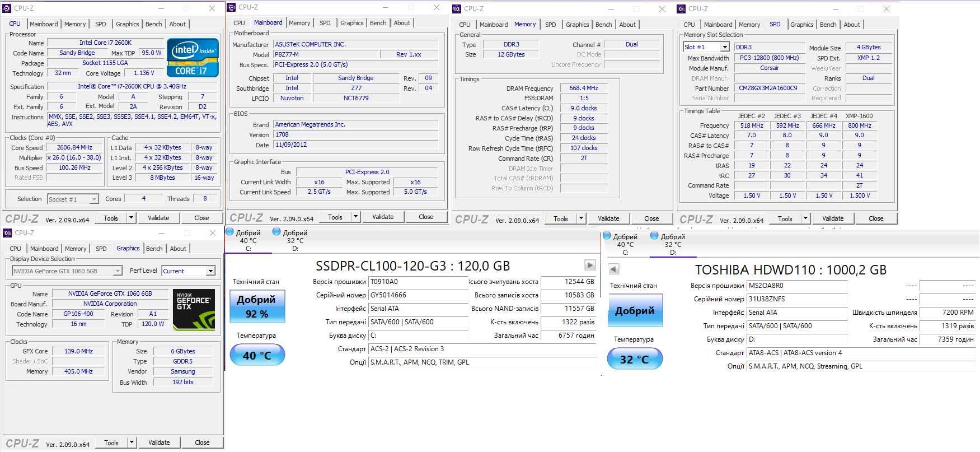Select the D: disk status orb in the TOSHIBA panel
The width and height of the screenshot is (980, 452).
pyautogui.click(x=654, y=236)
